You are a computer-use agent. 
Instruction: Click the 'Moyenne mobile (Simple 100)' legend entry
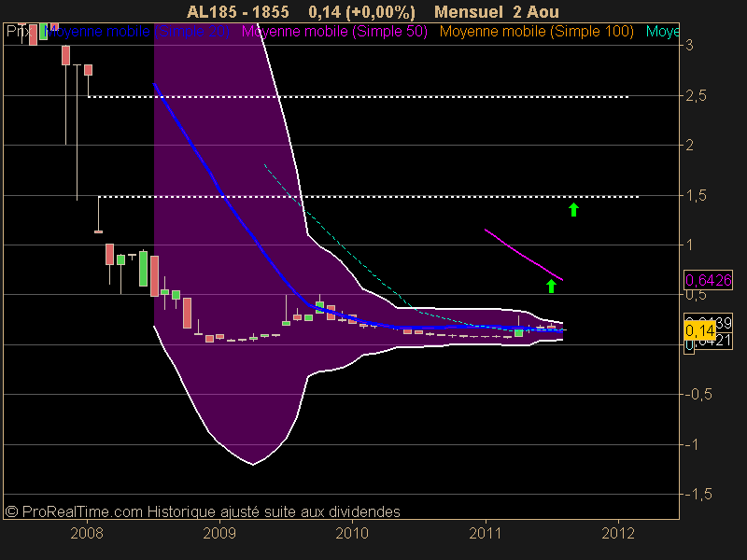536,32
